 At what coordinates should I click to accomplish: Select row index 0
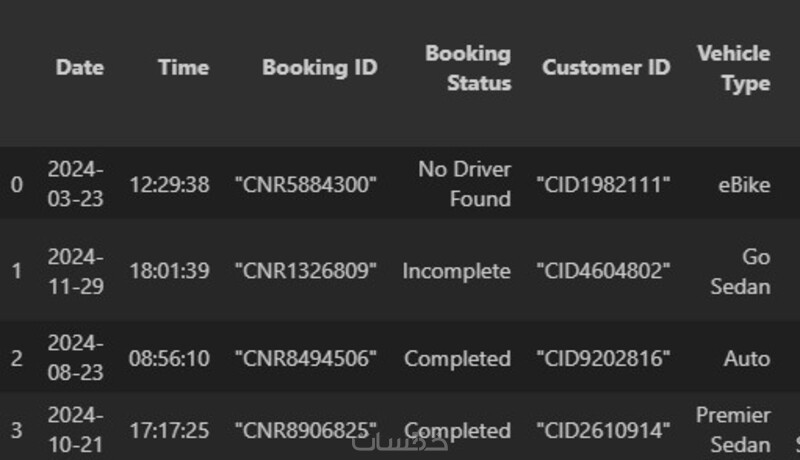(16, 184)
